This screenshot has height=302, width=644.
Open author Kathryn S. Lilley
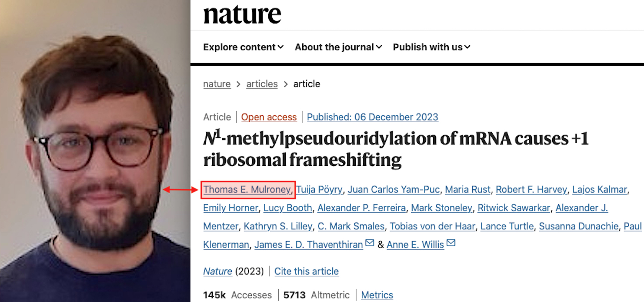coord(278,226)
